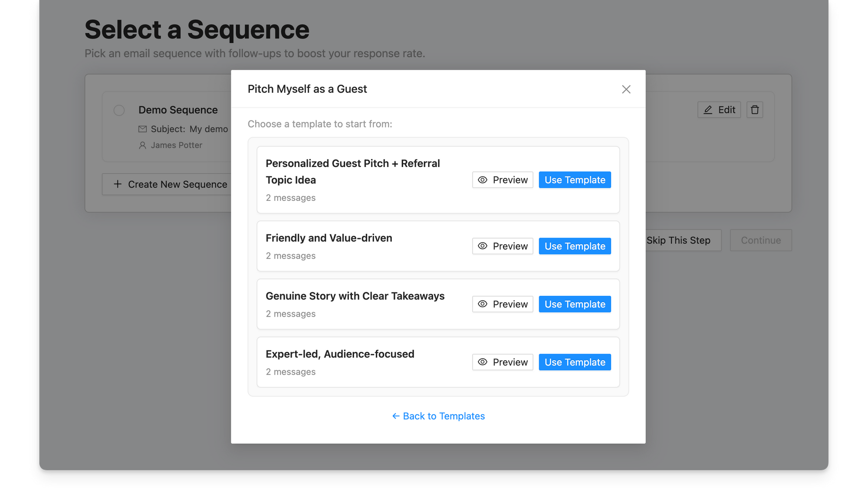868x494 pixels.
Task: Click the envelope icon next to Subject
Action: [x=142, y=129]
